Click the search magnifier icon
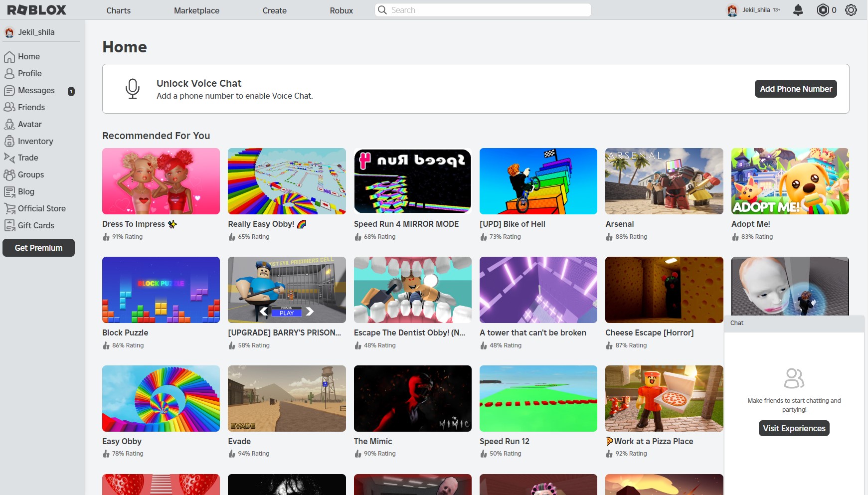The height and width of the screenshot is (495, 868). pyautogui.click(x=382, y=10)
